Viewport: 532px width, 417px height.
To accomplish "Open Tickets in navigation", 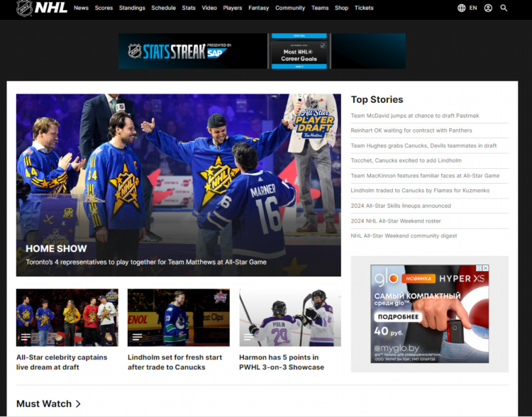I will [364, 8].
